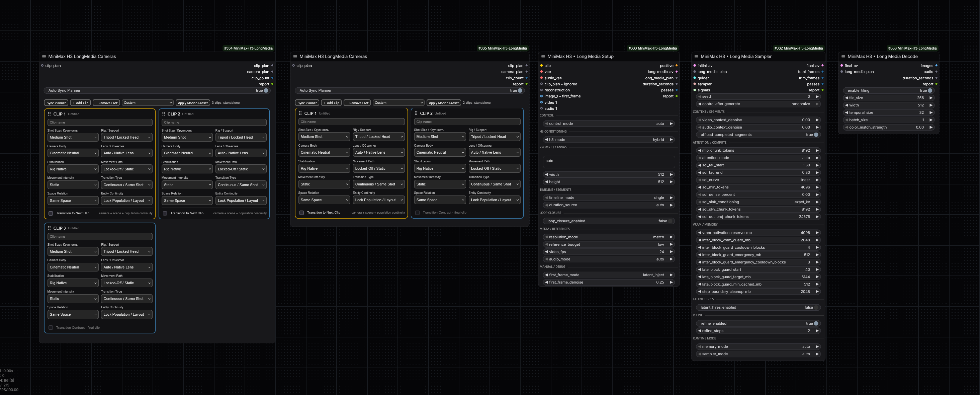This screenshot has height=395, width=980.
Task: Grab CLIP 2 drag handle in node #335
Action: tap(416, 113)
